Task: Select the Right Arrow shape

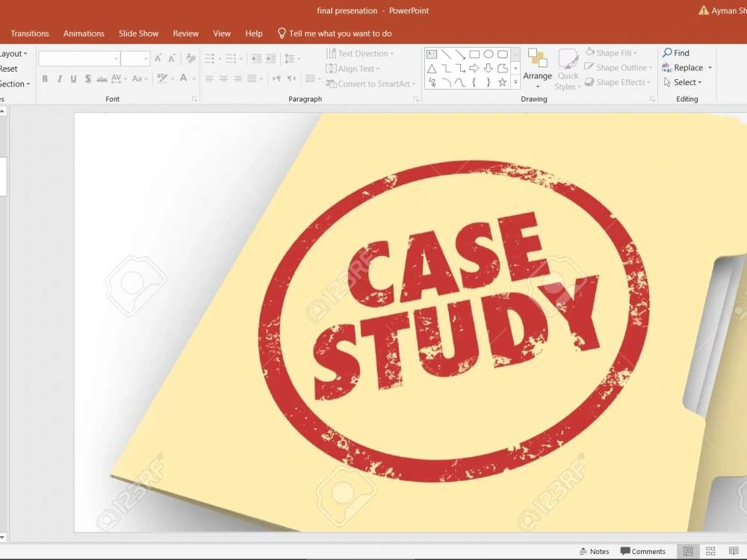Action: 474,69
